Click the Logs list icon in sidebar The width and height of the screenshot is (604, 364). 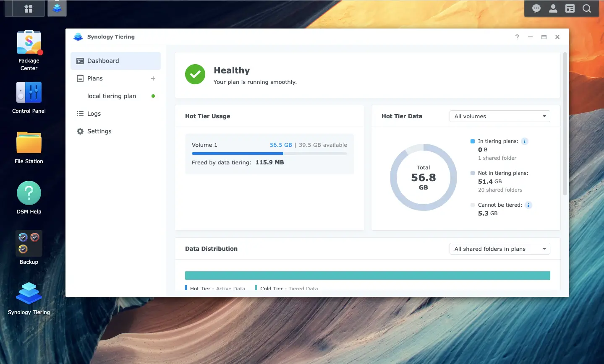[80, 114]
